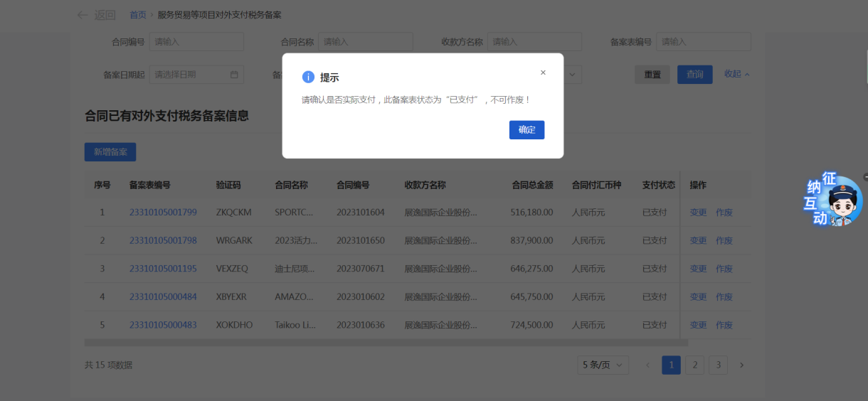Click 首页 breadcrumb link
The height and width of the screenshot is (401, 868).
[x=138, y=15]
